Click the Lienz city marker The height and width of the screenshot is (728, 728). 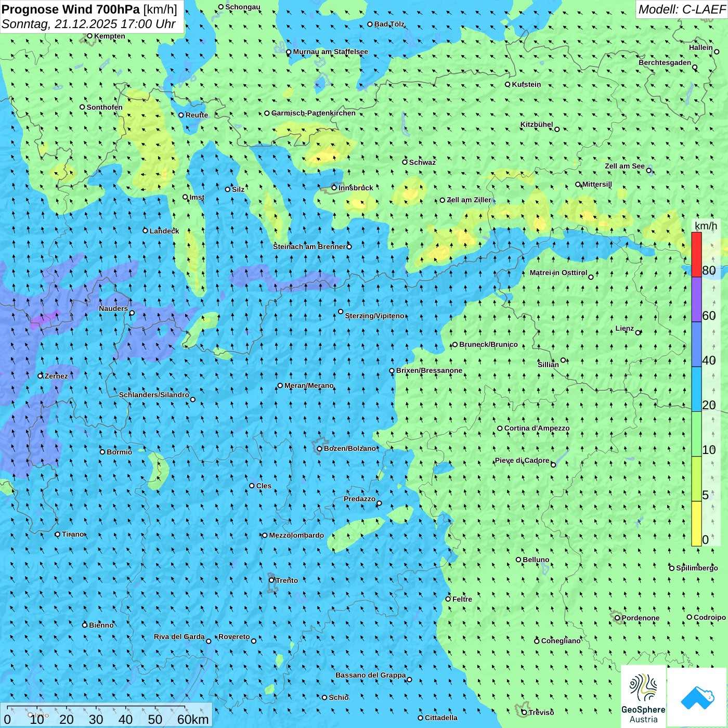[638, 333]
